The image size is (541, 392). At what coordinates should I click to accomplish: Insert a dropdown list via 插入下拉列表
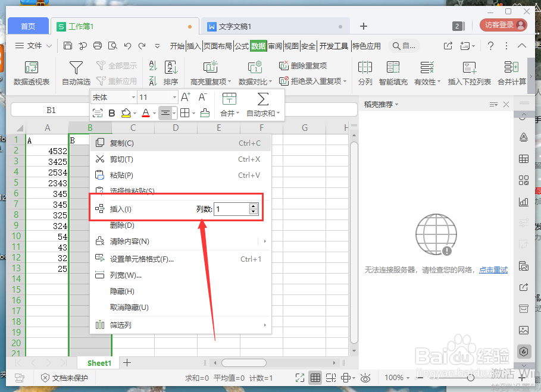point(469,73)
